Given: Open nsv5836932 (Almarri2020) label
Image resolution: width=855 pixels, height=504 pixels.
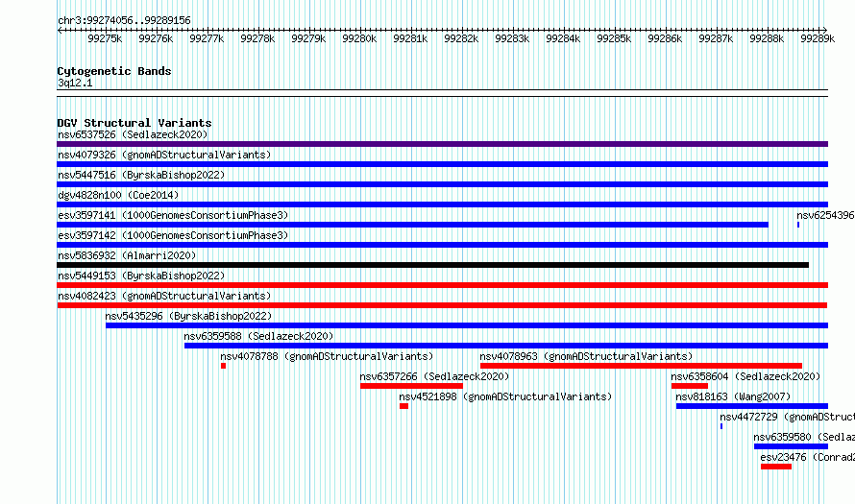Looking at the screenshot, I should [x=127, y=255].
